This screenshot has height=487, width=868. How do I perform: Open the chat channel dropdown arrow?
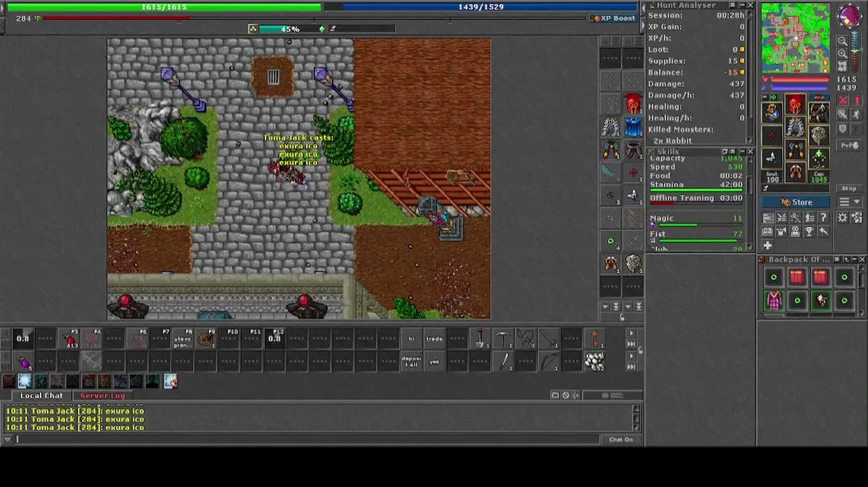(7, 440)
